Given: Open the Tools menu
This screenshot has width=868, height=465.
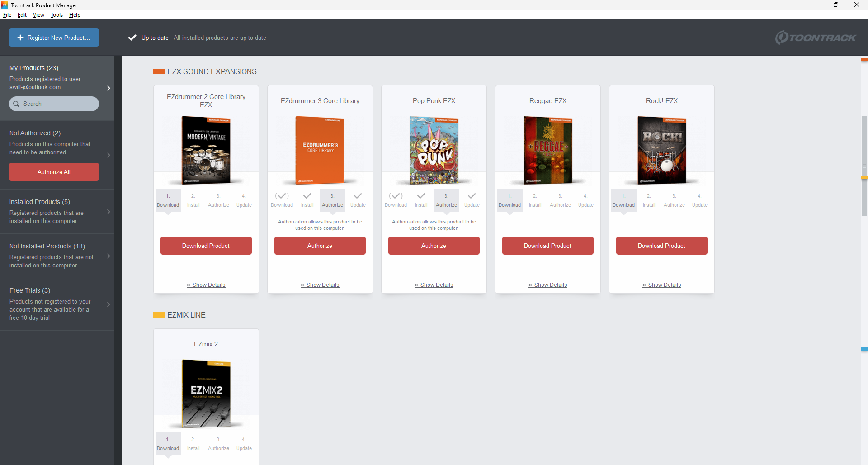Looking at the screenshot, I should tap(57, 15).
